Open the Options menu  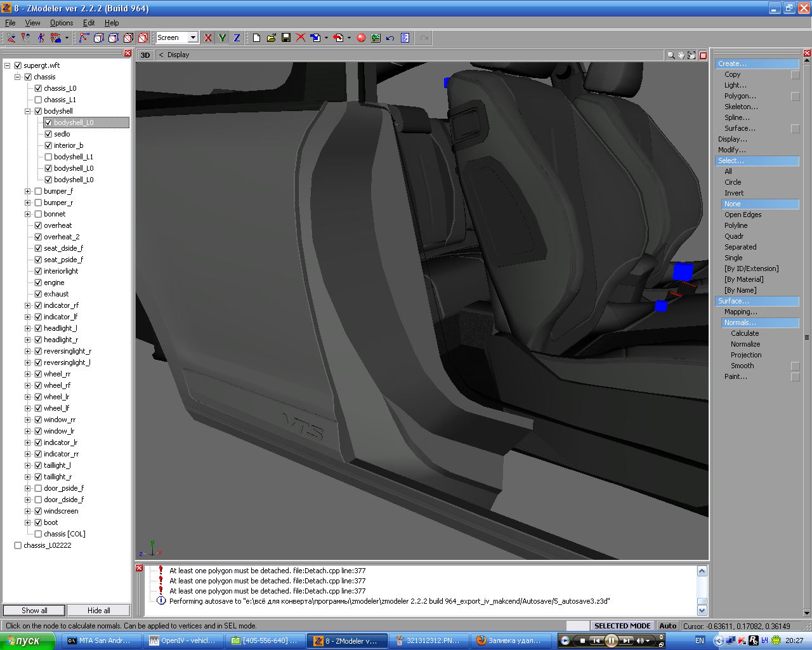(62, 23)
